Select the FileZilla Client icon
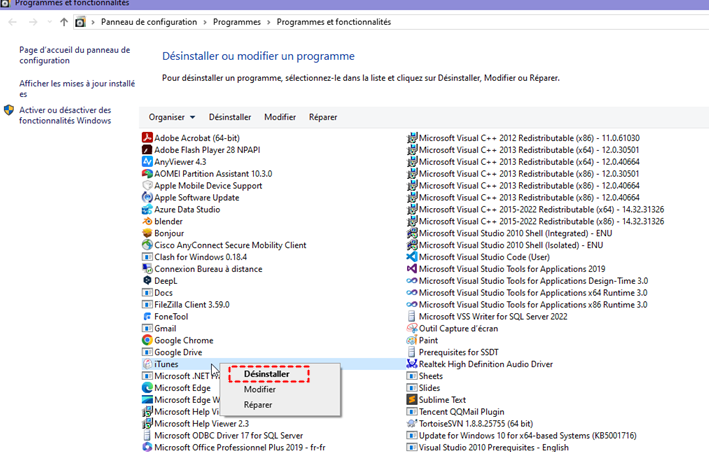 coord(147,305)
